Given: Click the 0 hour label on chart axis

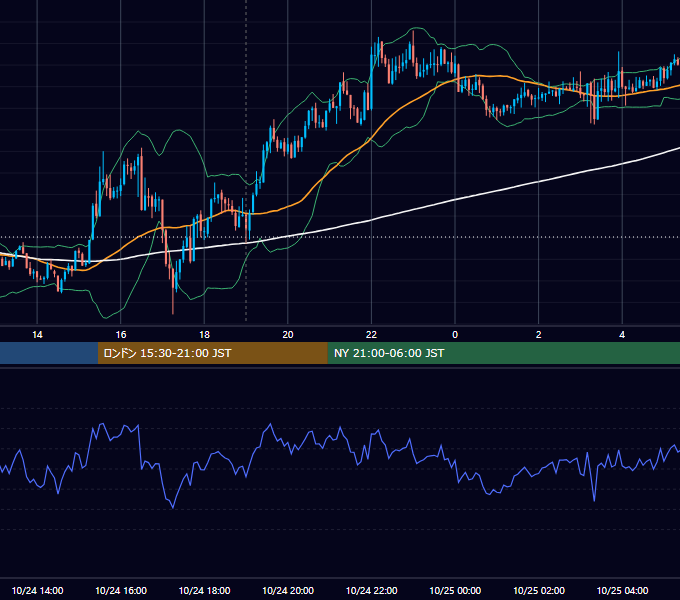Looking at the screenshot, I should click(455, 334).
